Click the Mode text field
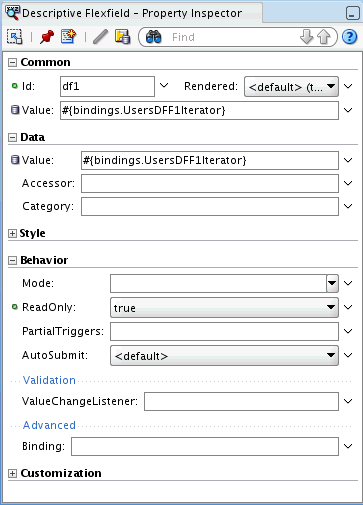 (x=218, y=283)
